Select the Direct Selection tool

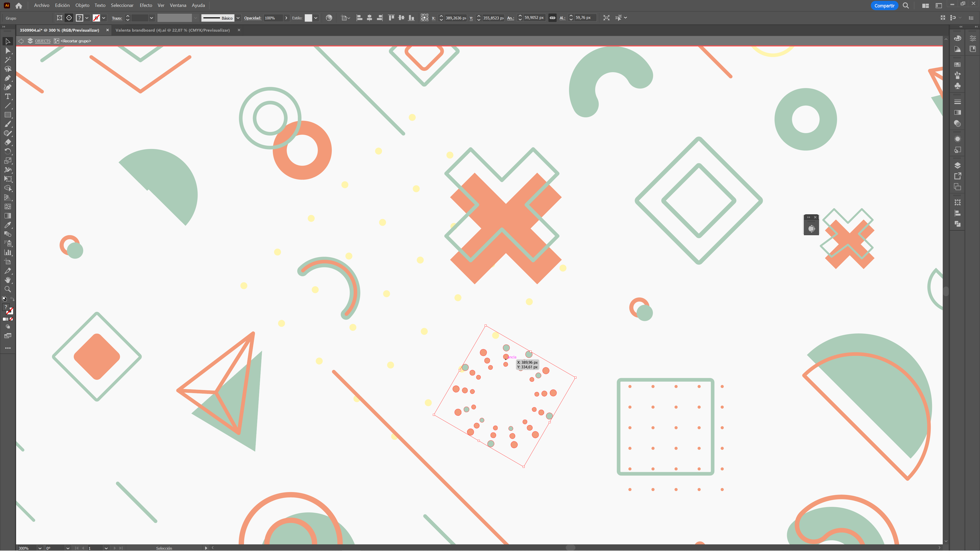8,51
